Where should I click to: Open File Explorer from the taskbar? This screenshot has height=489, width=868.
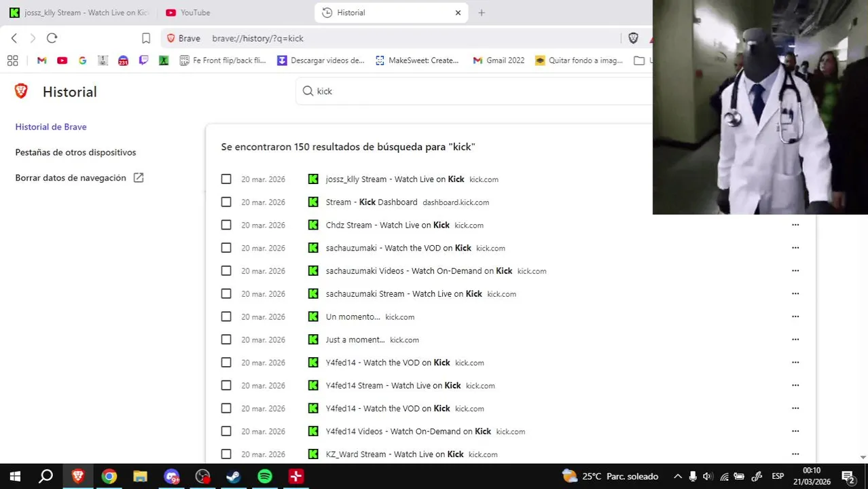[140, 476]
